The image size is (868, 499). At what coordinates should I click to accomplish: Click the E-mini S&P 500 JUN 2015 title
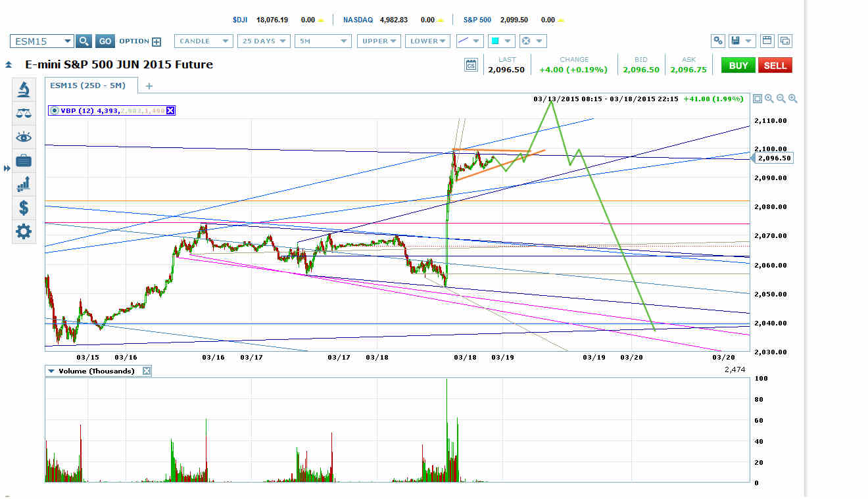tap(119, 64)
